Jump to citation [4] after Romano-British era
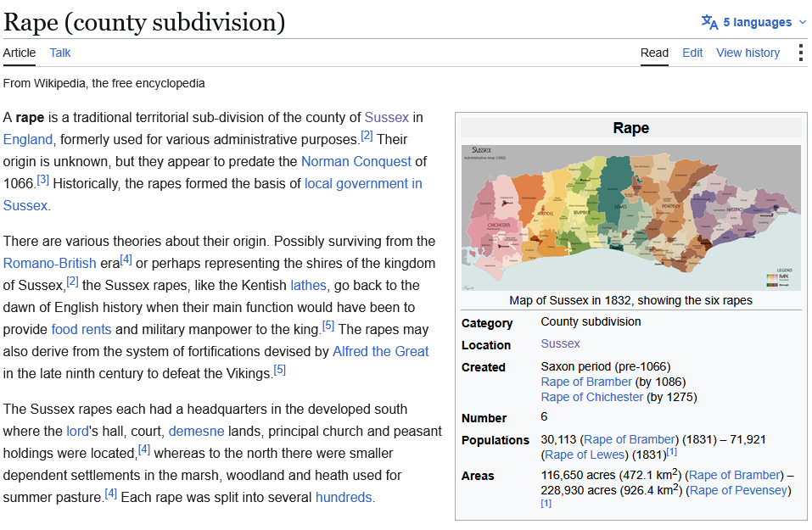 126,259
